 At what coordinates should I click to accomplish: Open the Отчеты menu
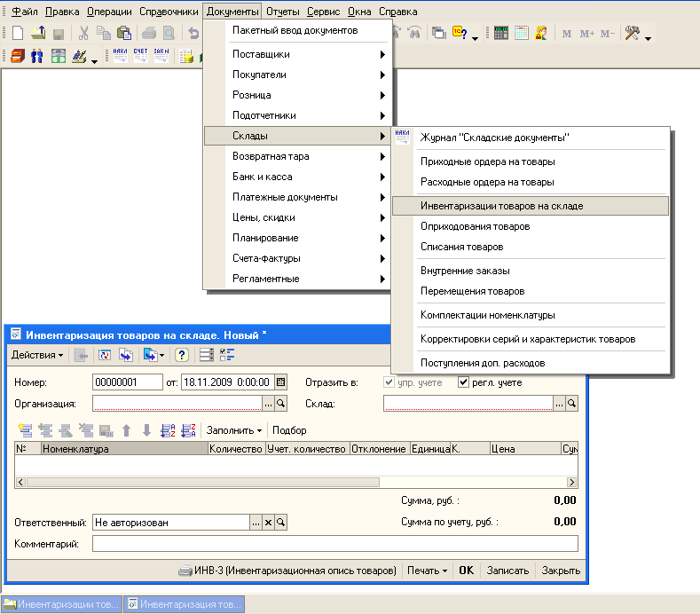[283, 12]
